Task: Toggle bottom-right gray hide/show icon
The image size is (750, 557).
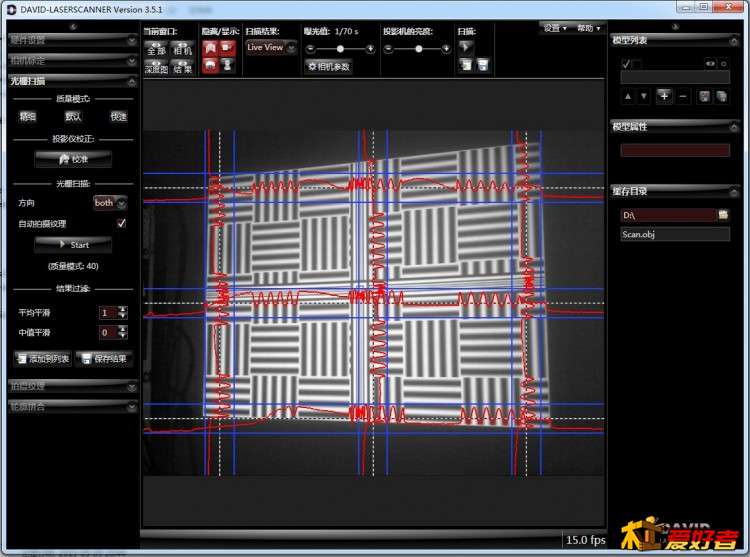Action: [x=228, y=66]
